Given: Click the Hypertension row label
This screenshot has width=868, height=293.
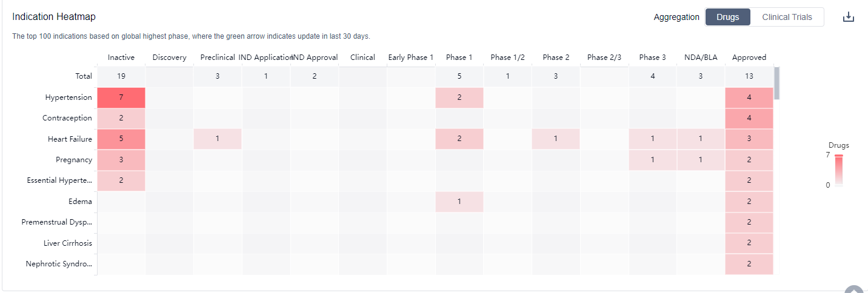Looking at the screenshot, I should pyautogui.click(x=68, y=97).
